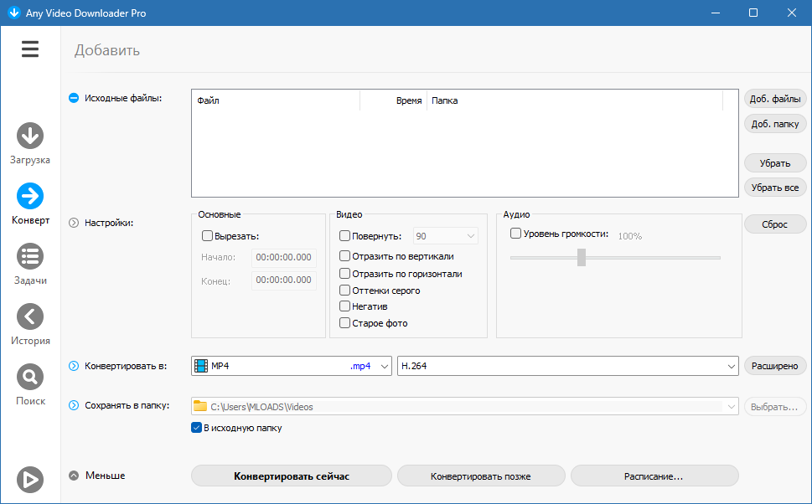Open the Поиск search icon

pyautogui.click(x=30, y=377)
